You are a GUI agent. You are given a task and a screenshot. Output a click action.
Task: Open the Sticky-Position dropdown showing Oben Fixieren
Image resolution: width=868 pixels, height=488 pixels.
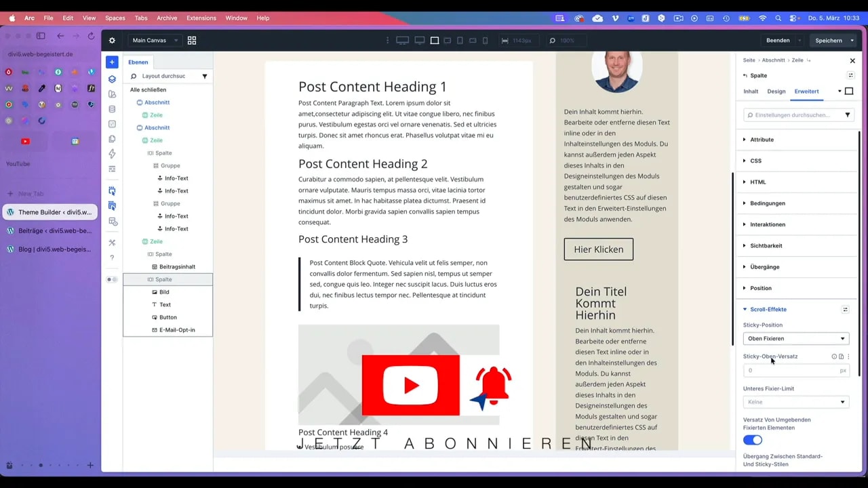[x=795, y=338]
